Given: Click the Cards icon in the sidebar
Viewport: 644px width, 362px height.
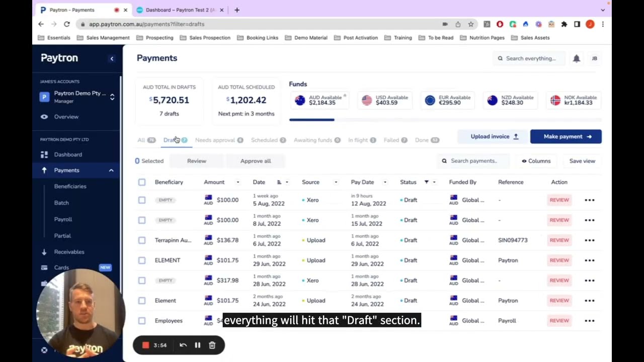Looking at the screenshot, I should click(44, 267).
